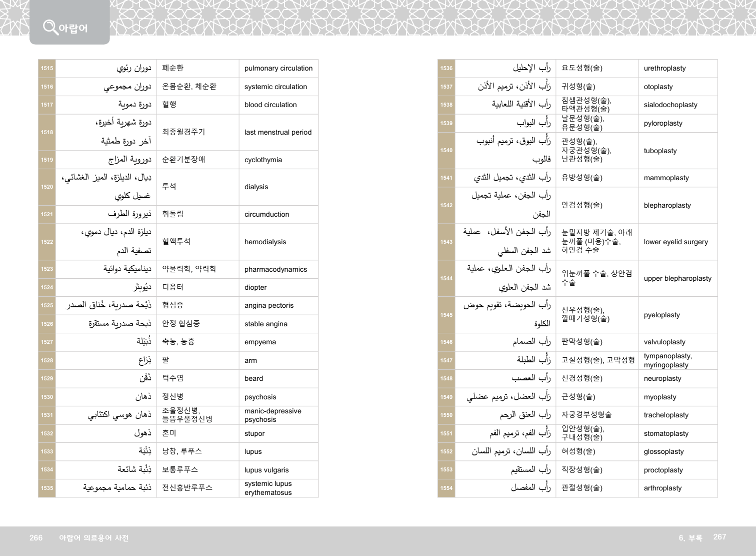
Task: Select entry number 1515 cell
Action: point(47,68)
